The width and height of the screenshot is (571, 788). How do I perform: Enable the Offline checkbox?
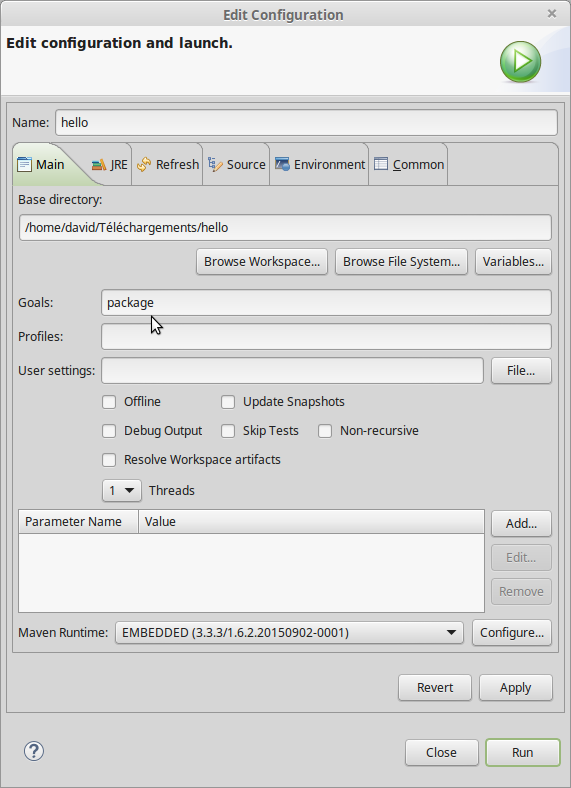tap(109, 402)
